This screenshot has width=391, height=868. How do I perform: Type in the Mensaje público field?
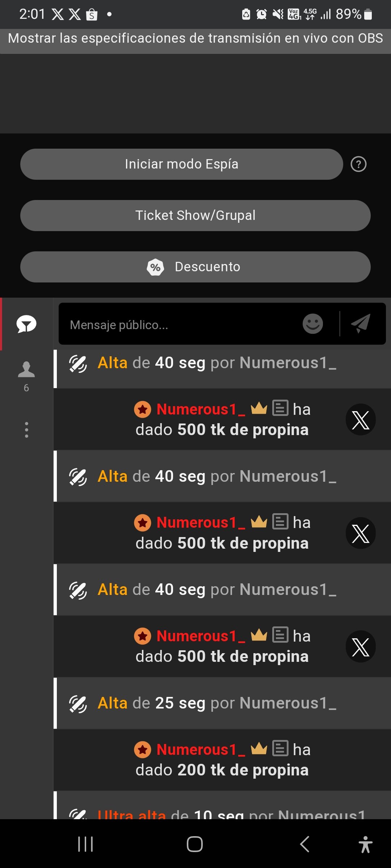(x=181, y=324)
